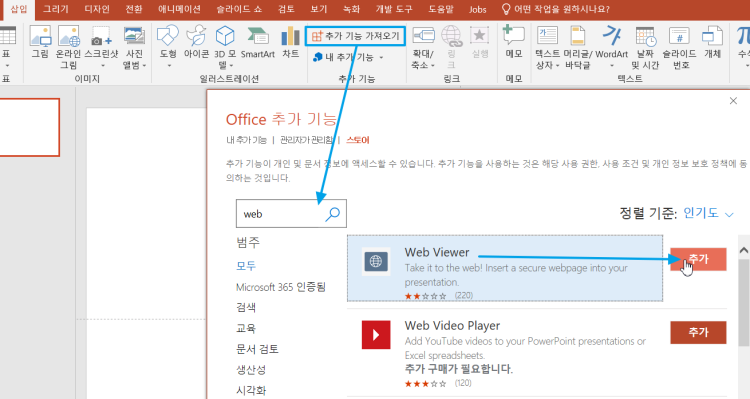Viewport: 750px width, 399px height.
Task: Open the 보기 tab
Action: [319, 9]
